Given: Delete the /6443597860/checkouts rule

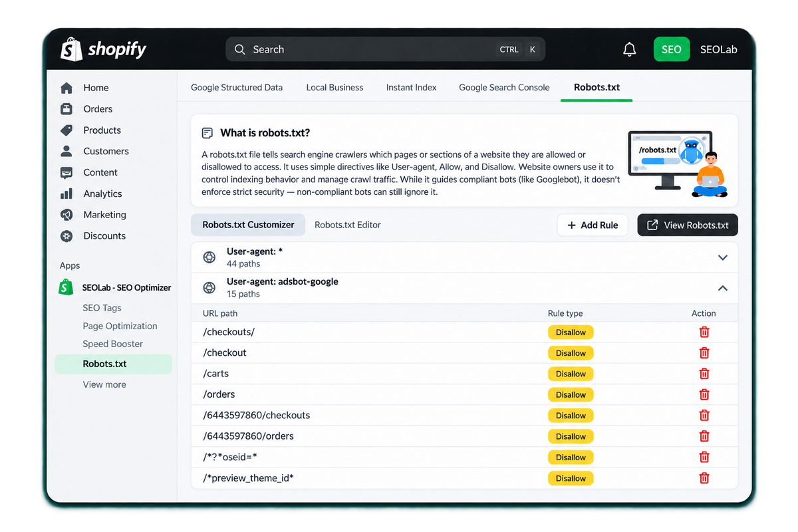Looking at the screenshot, I should click(x=704, y=416).
